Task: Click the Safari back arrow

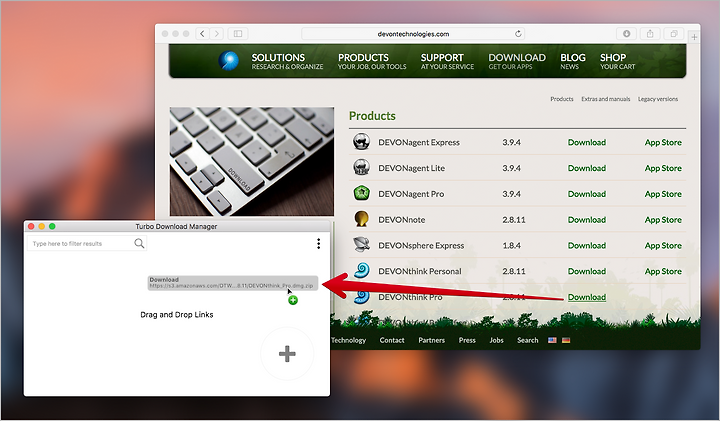Action: [202, 34]
